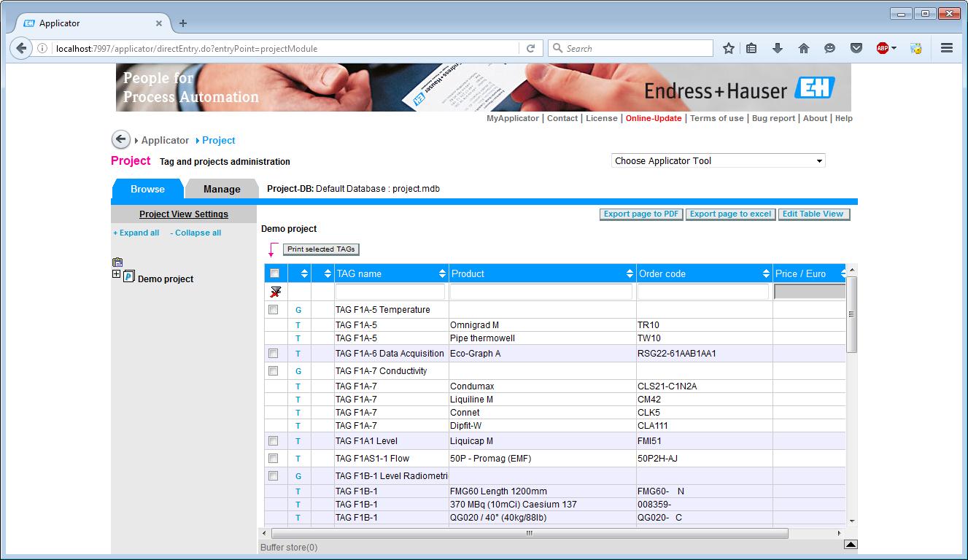
Task: Click the T icon in the 50P - Promag row
Action: 298,459
